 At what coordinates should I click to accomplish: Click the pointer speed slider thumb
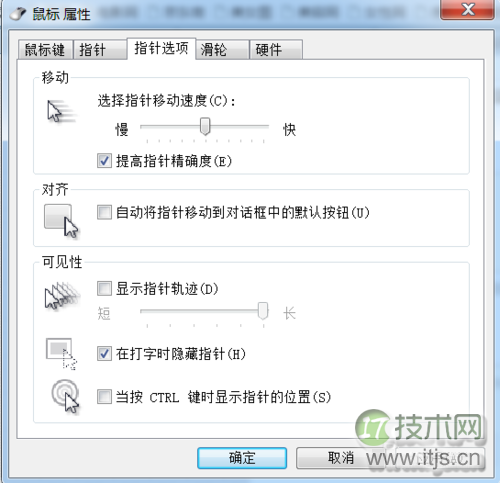pos(205,126)
